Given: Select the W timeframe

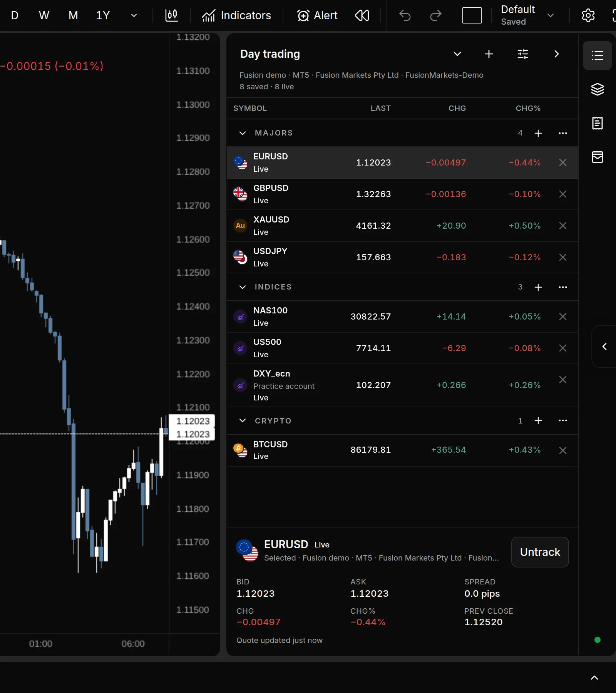Looking at the screenshot, I should 44,15.
